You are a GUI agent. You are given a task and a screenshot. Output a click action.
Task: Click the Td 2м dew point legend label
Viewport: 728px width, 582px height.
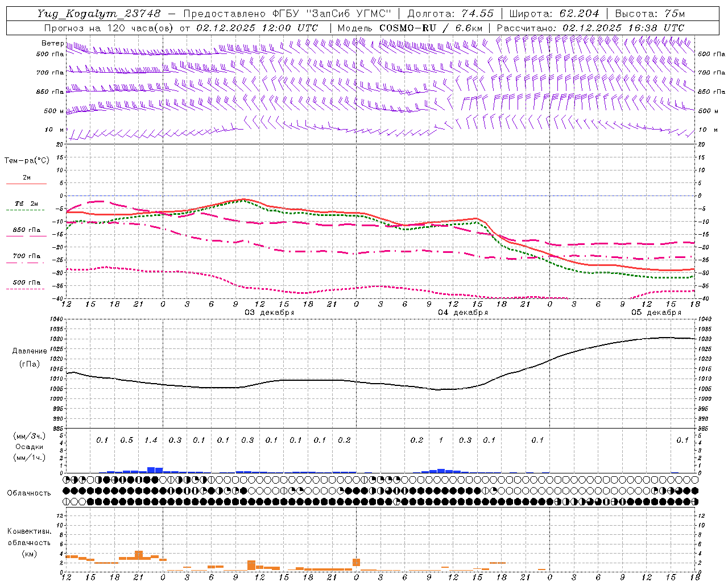(26, 203)
